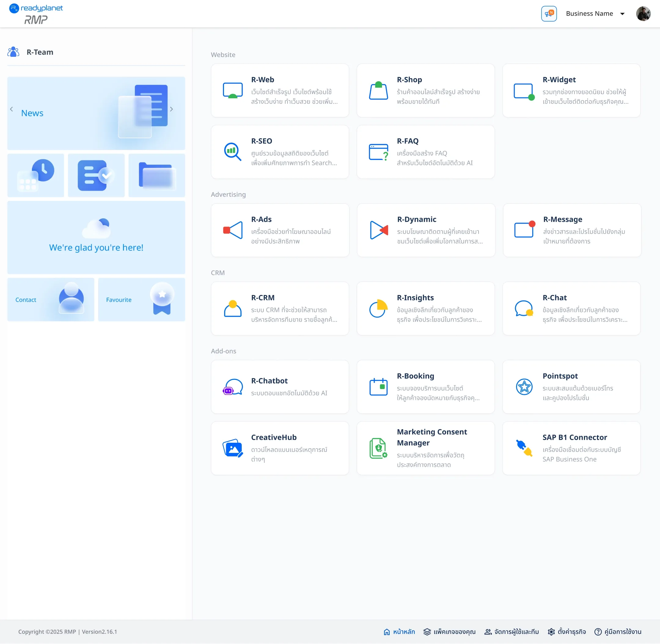
Task: Open จัดการผู้ใช้และทีม user management
Action: point(512,631)
